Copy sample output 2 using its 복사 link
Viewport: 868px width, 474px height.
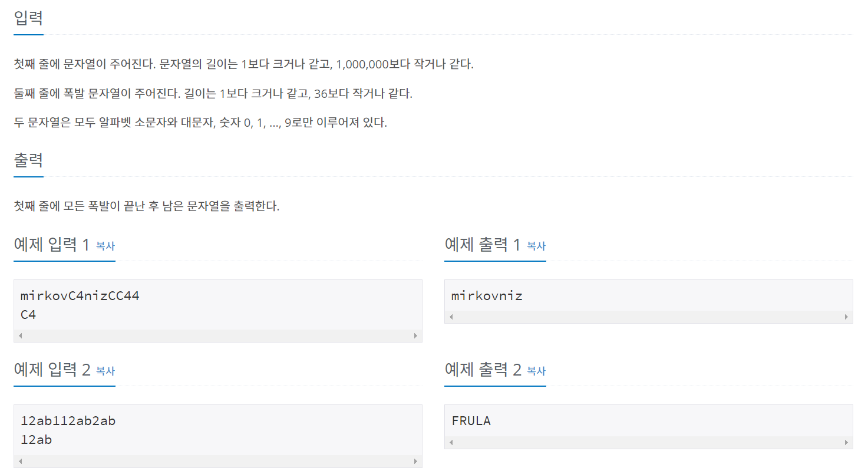(x=536, y=371)
